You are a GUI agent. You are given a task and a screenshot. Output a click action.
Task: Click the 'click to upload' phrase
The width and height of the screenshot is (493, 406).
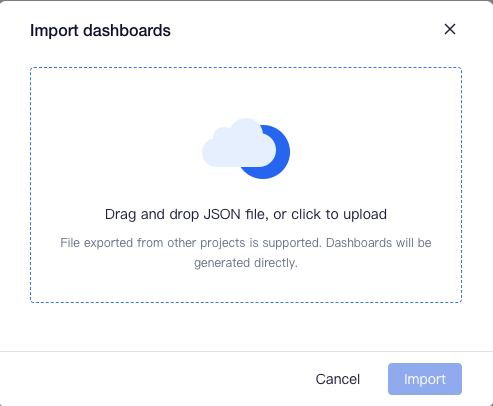(x=339, y=214)
